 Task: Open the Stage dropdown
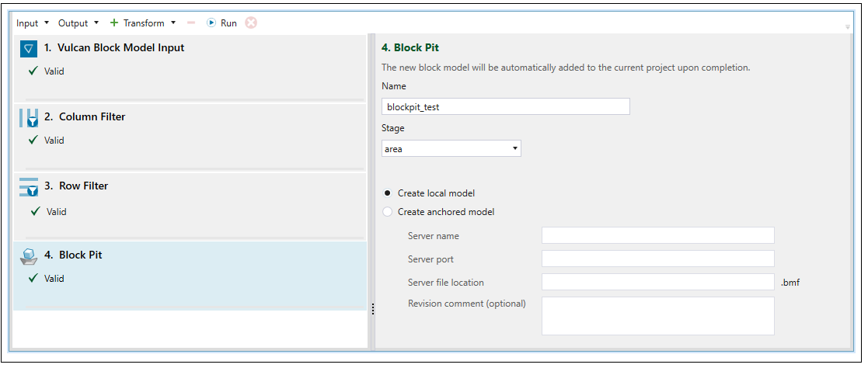[x=451, y=148]
